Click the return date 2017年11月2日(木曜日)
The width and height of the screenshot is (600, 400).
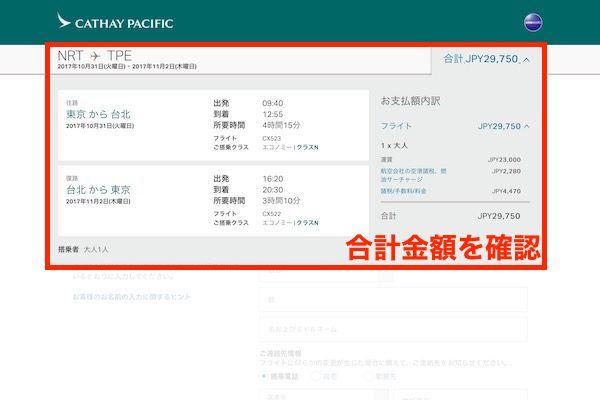98,201
